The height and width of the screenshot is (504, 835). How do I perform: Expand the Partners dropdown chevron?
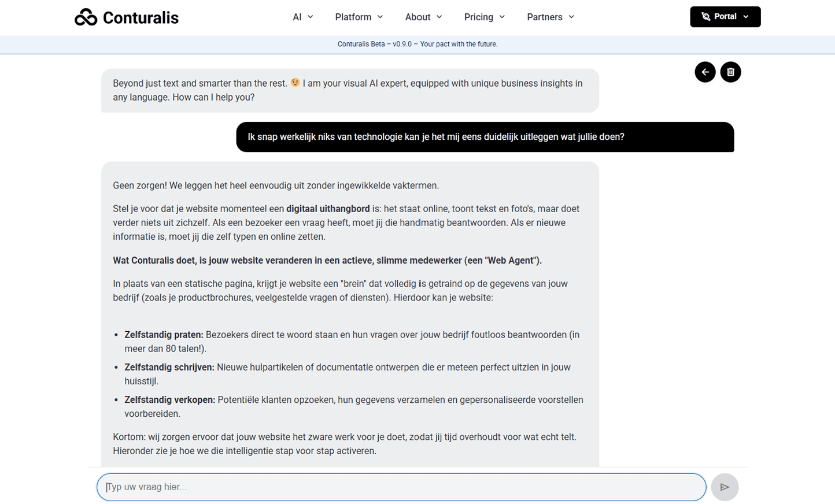tap(571, 17)
